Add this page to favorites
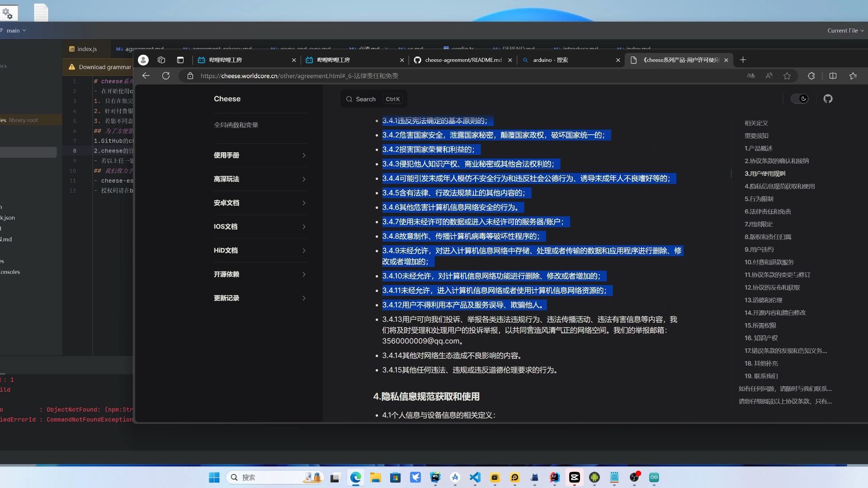The width and height of the screenshot is (868, 488). pos(787,76)
